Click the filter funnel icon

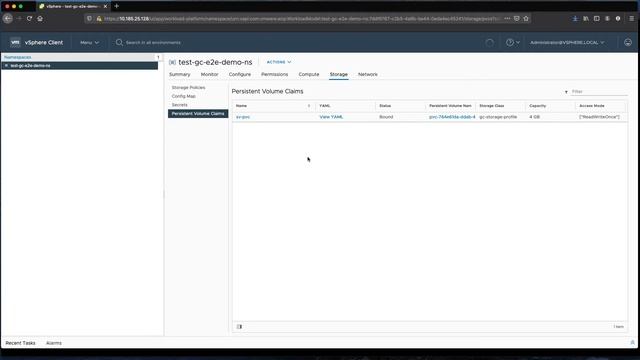click(x=566, y=92)
